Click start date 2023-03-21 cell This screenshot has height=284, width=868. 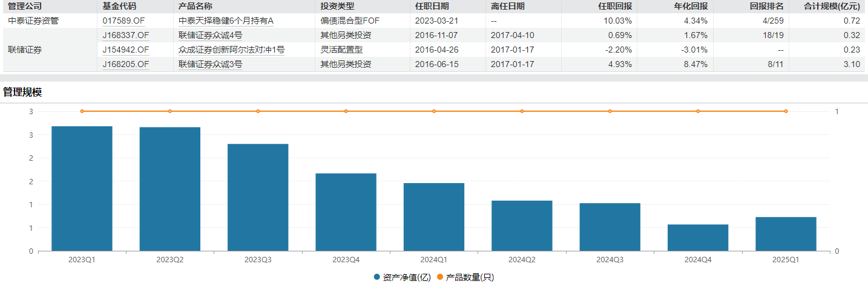click(x=436, y=21)
